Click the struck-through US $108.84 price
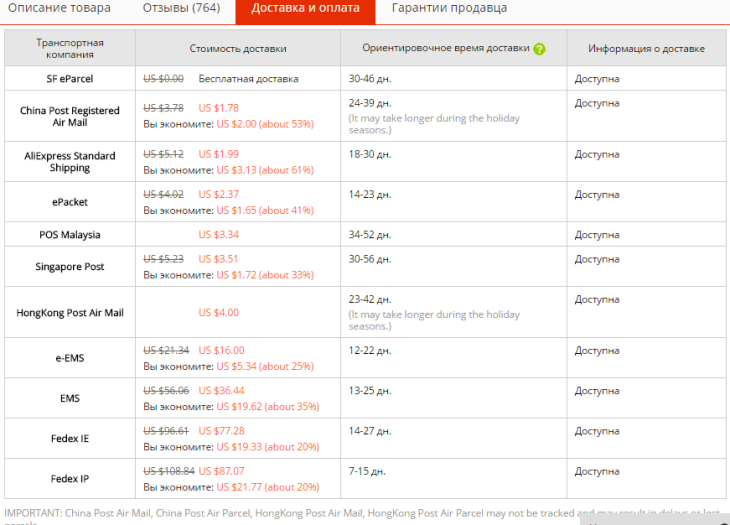This screenshot has width=730, height=525. (169, 471)
